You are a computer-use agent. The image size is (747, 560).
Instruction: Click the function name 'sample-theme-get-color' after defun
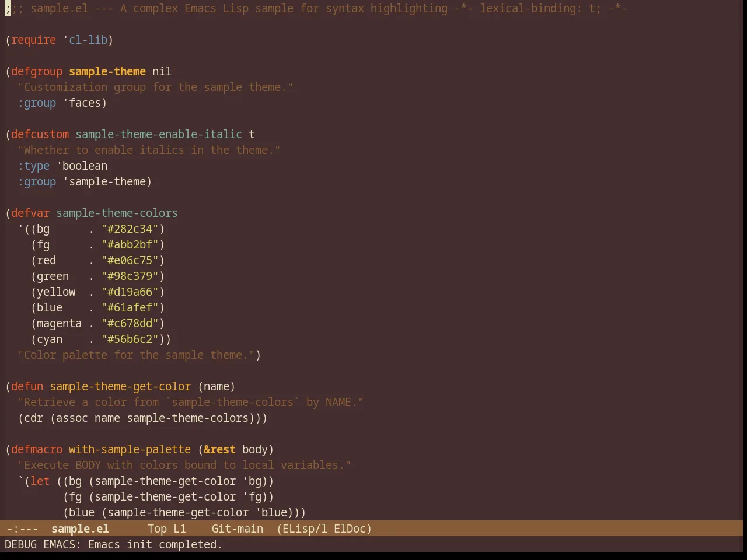(120, 386)
